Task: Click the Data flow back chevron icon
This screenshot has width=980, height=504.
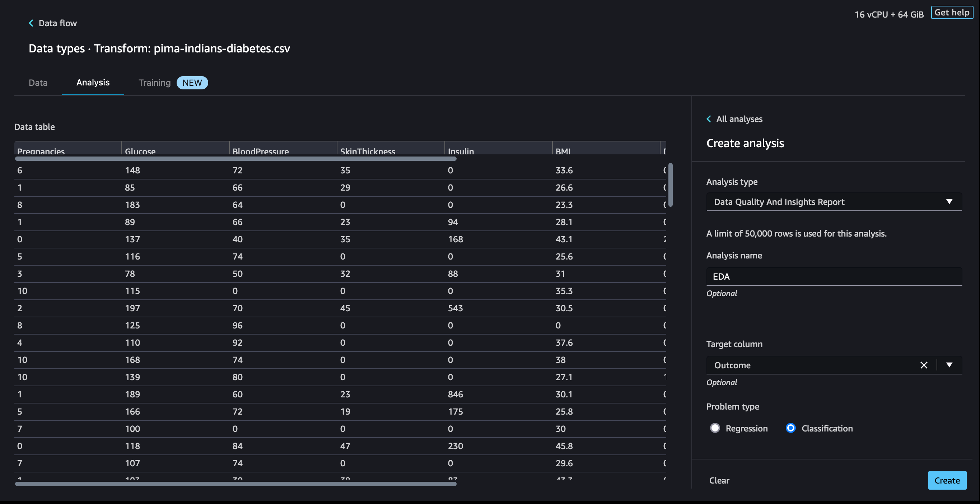Action: pos(31,23)
